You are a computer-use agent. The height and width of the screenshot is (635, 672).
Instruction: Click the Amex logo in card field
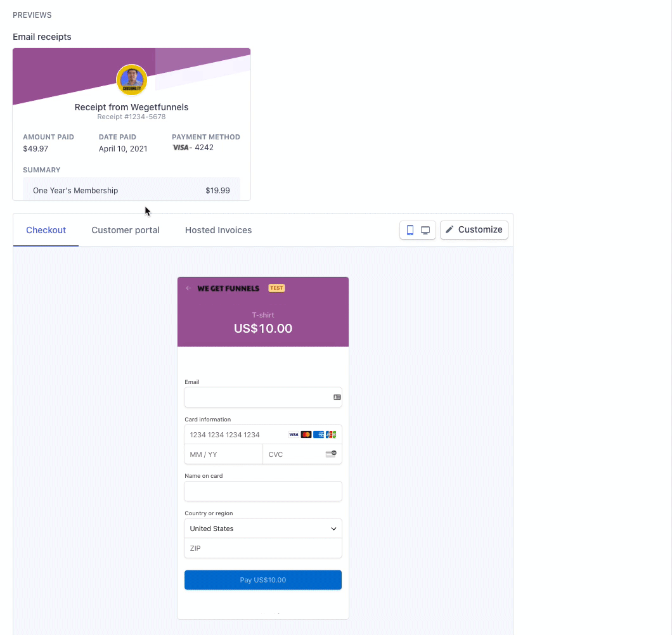pos(318,435)
